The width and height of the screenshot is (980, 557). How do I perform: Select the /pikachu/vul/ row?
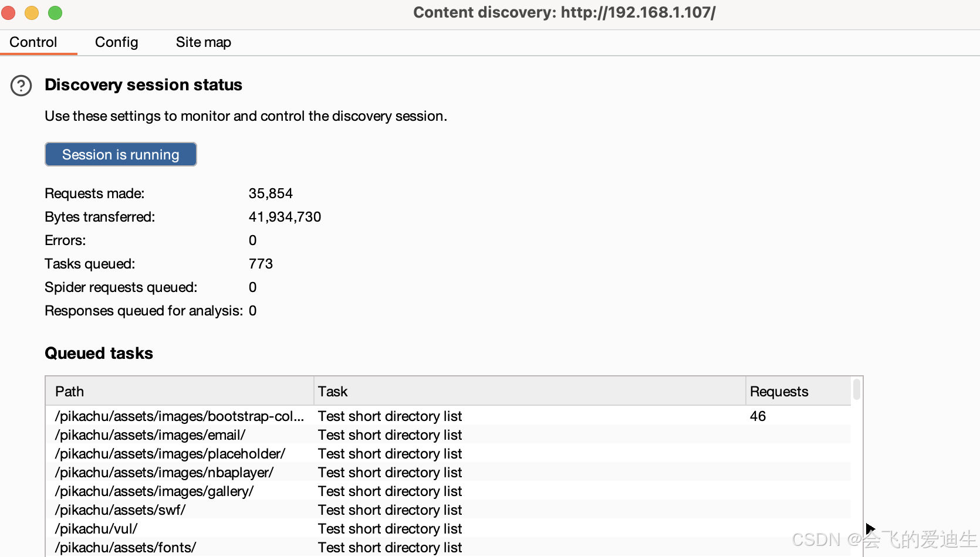tap(448, 528)
